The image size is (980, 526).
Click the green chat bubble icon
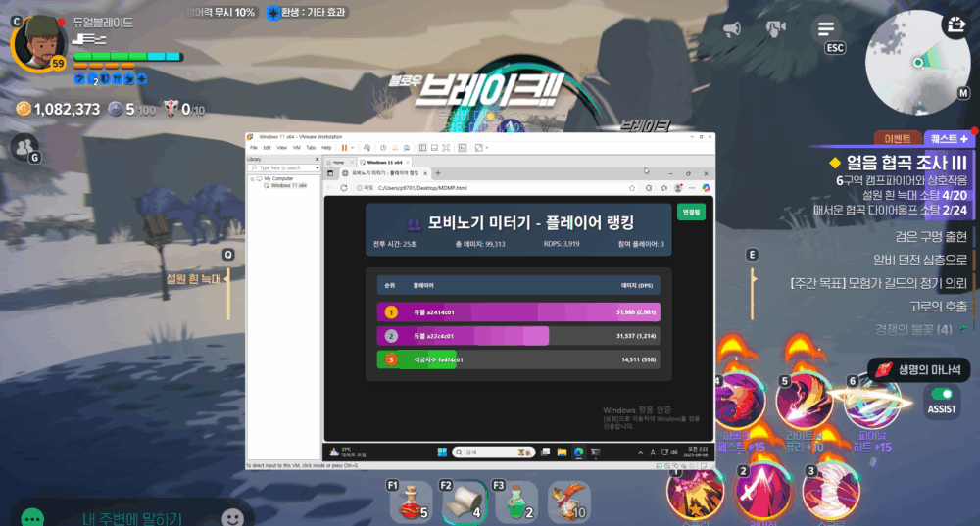pyautogui.click(x=32, y=517)
